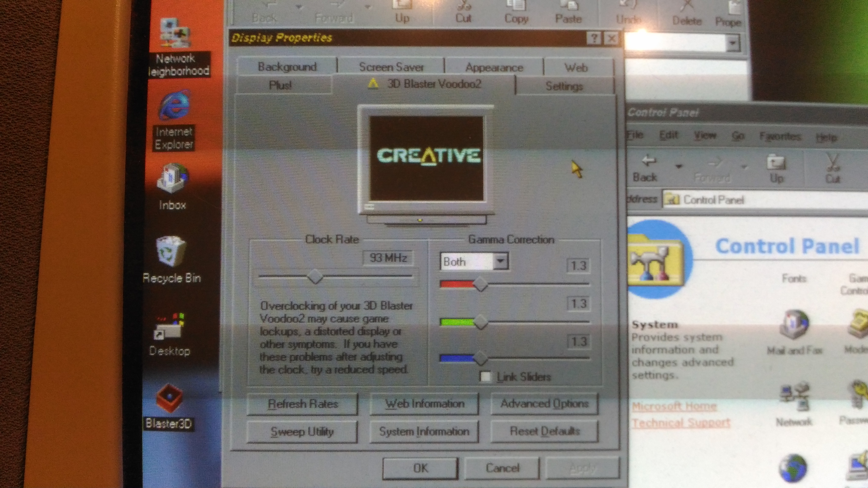This screenshot has width=868, height=488.
Task: Click the blue gamma slider handle
Action: point(481,358)
